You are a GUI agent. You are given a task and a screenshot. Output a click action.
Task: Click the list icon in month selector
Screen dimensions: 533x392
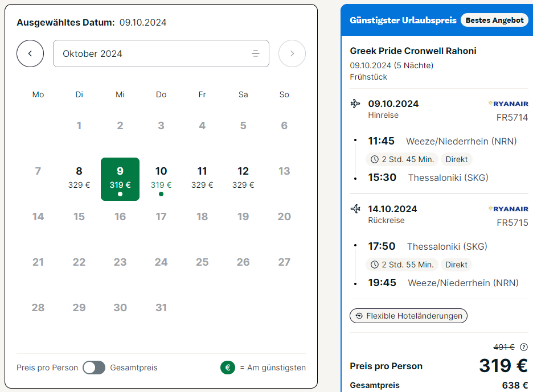tap(256, 53)
